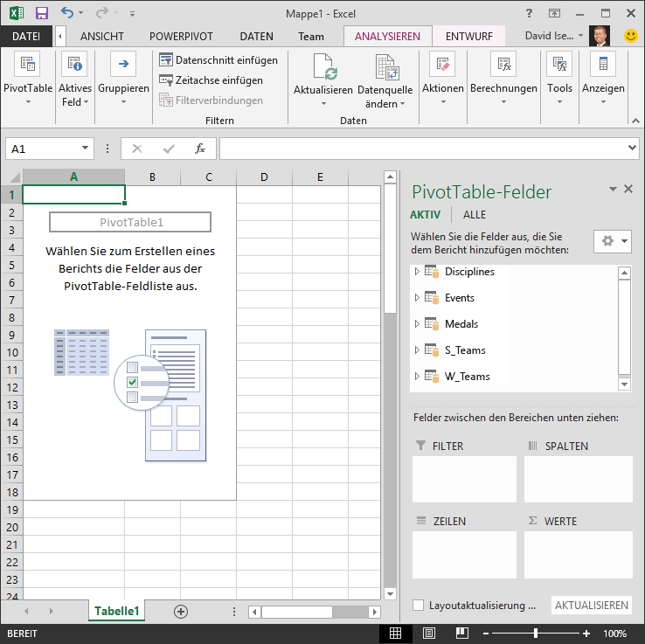Click the user profile photo

[x=600, y=36]
